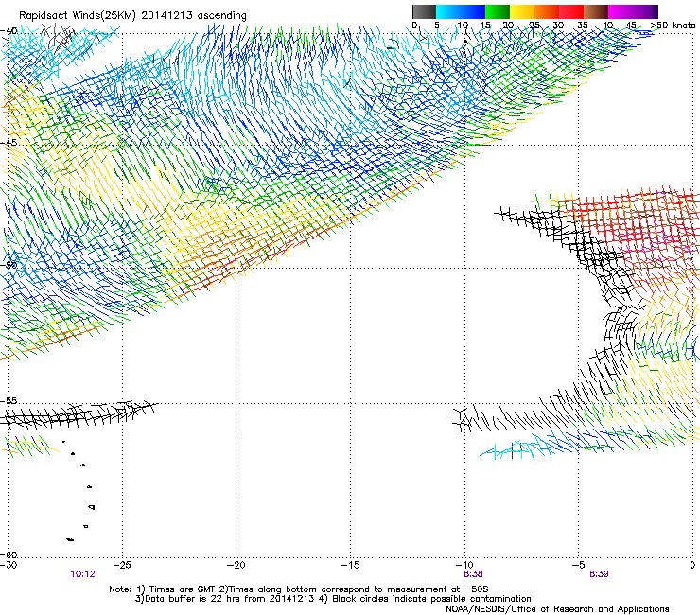Click the blue 10-15 knots color swatch

coord(473,11)
